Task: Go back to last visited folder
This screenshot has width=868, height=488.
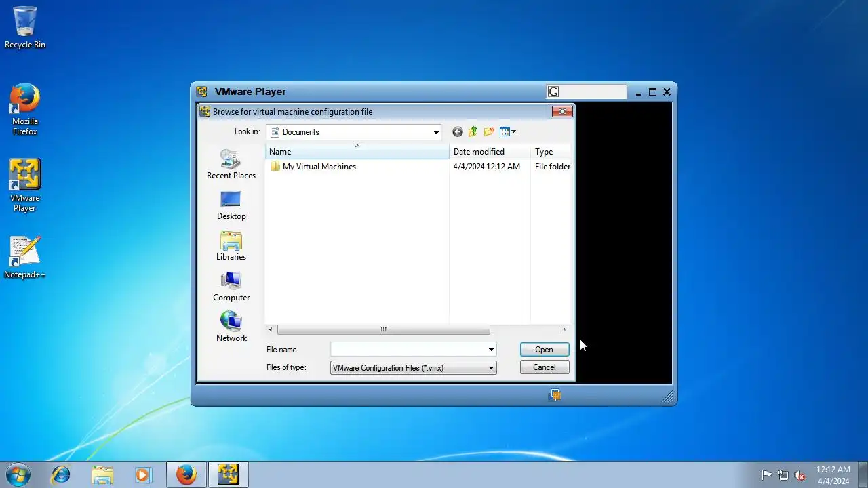Action: (x=458, y=132)
